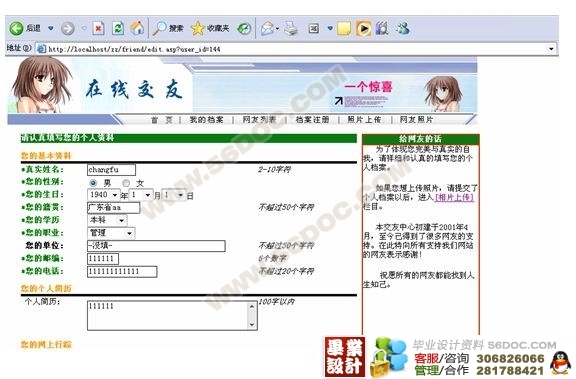Image resolution: width=576 pixels, height=379 pixels.
Task: Open the 管理 occupation dropdown
Action: tap(129, 233)
